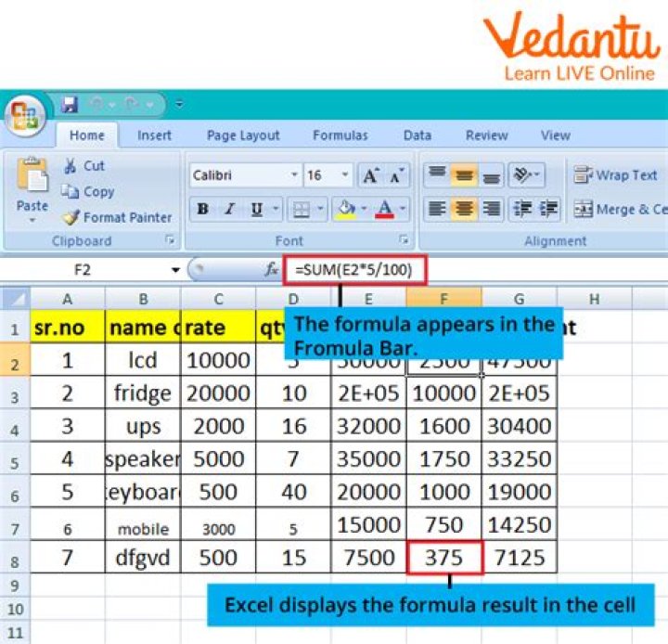Select cell F8 containing 375
The height and width of the screenshot is (644, 668).
coord(443,559)
